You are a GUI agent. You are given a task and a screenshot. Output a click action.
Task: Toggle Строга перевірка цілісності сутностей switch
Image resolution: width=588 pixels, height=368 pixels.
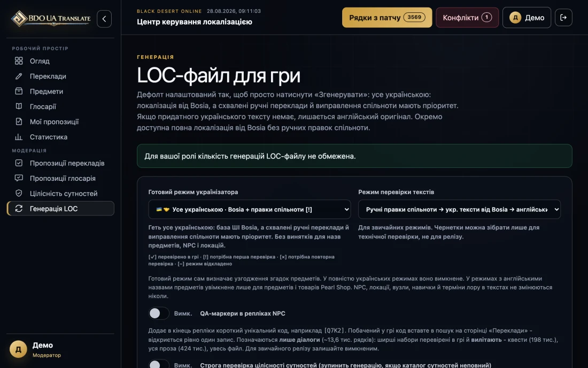click(159, 365)
